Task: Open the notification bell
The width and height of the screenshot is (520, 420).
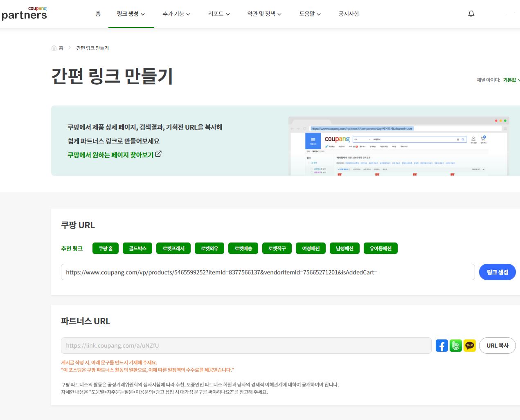Action: click(471, 13)
